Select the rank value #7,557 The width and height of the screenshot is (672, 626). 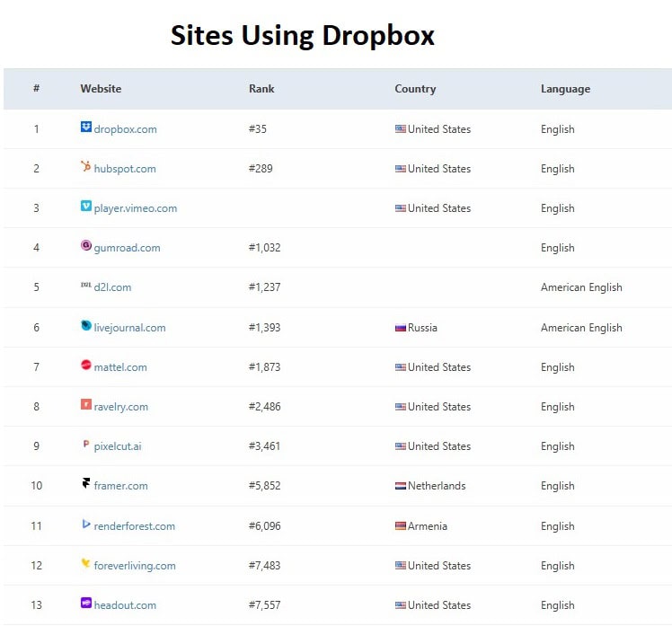264,605
